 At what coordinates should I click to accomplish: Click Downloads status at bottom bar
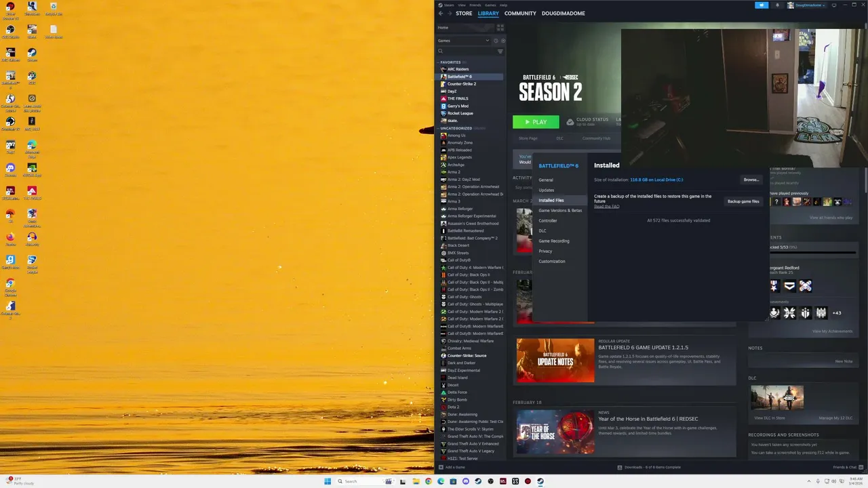tap(649, 467)
